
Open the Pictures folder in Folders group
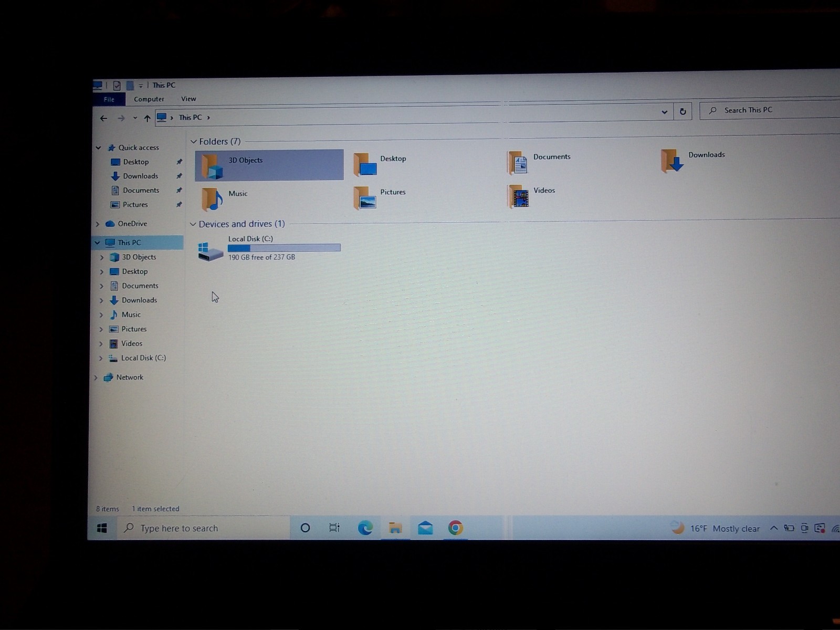point(381,197)
